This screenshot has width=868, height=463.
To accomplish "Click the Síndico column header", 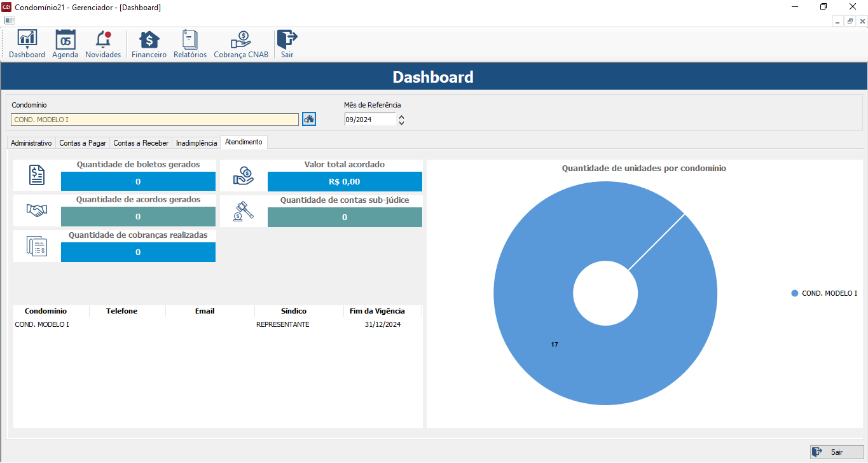I will (x=294, y=311).
